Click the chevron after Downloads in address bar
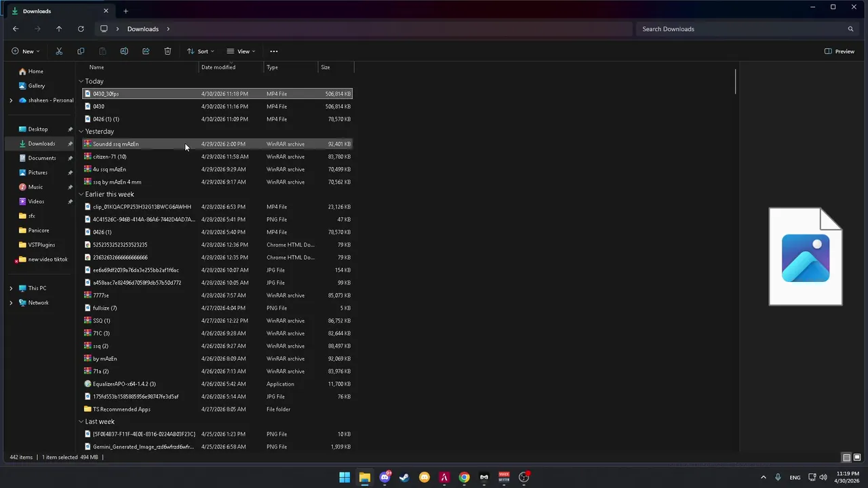This screenshot has width=868, height=488. pyautogui.click(x=168, y=29)
